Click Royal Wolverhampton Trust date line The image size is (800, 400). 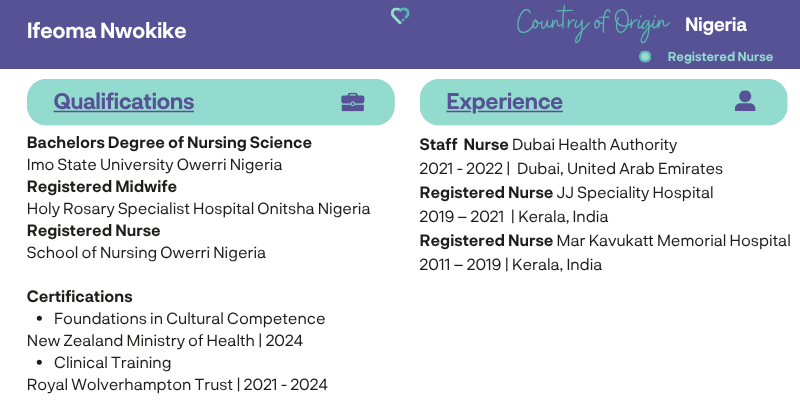tap(177, 385)
